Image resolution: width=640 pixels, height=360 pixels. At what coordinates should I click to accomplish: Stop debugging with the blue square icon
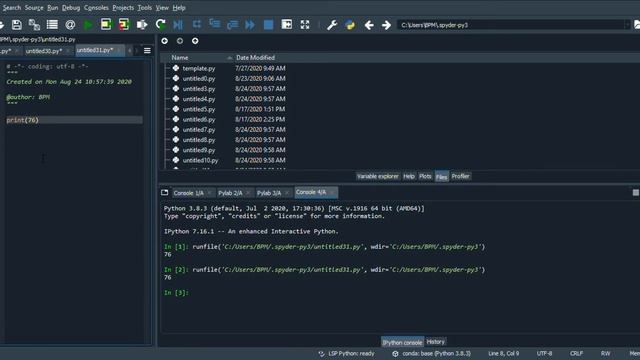268,25
